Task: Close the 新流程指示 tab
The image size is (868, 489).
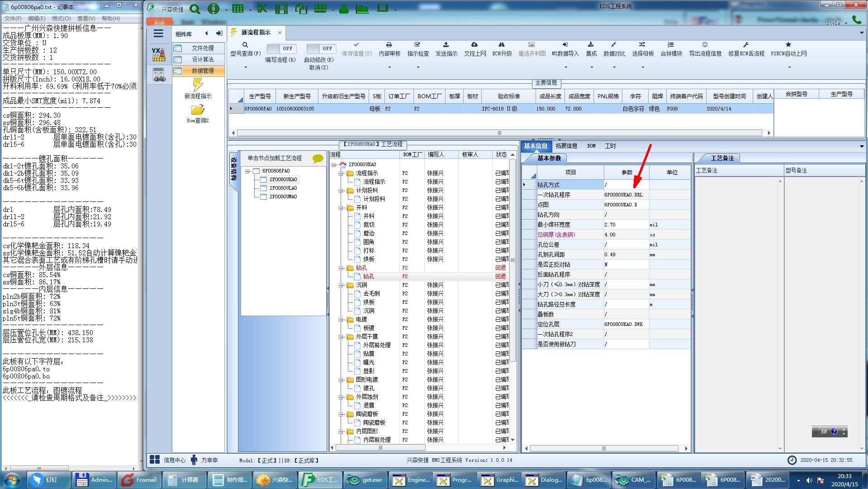Action: coord(280,33)
